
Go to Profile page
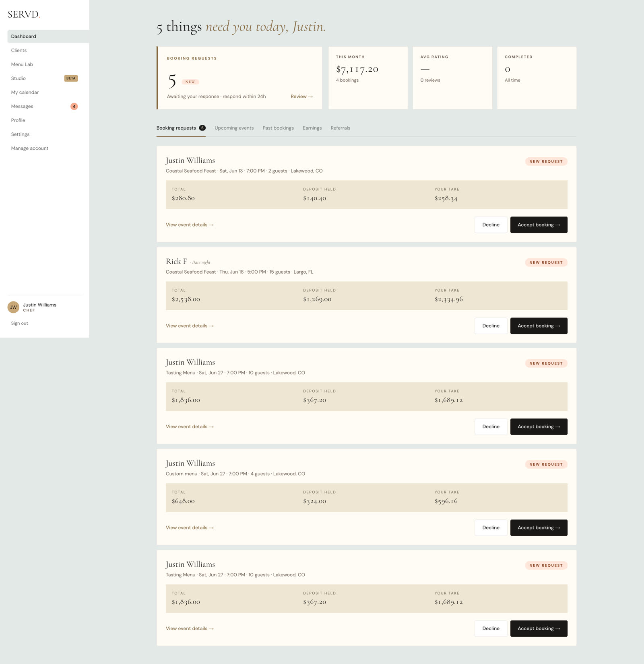click(x=18, y=120)
